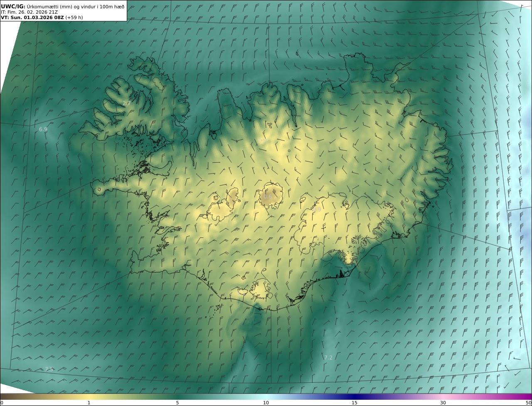The width and height of the screenshot is (532, 406).
Task: Pick the pale yellow color-scale band above 1
Action: click(89, 396)
